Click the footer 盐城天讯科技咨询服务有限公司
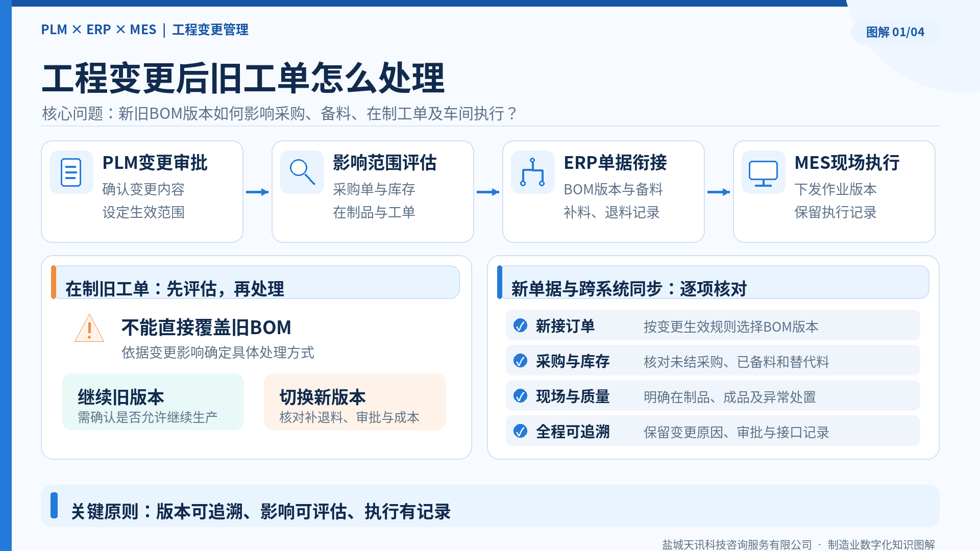 [x=737, y=544]
